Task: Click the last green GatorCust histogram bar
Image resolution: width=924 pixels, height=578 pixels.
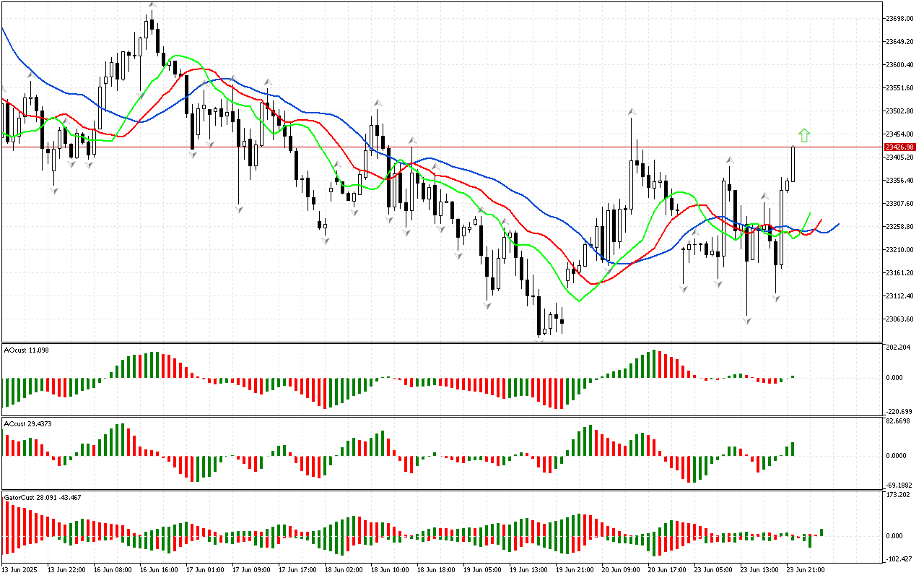Action: (820, 532)
